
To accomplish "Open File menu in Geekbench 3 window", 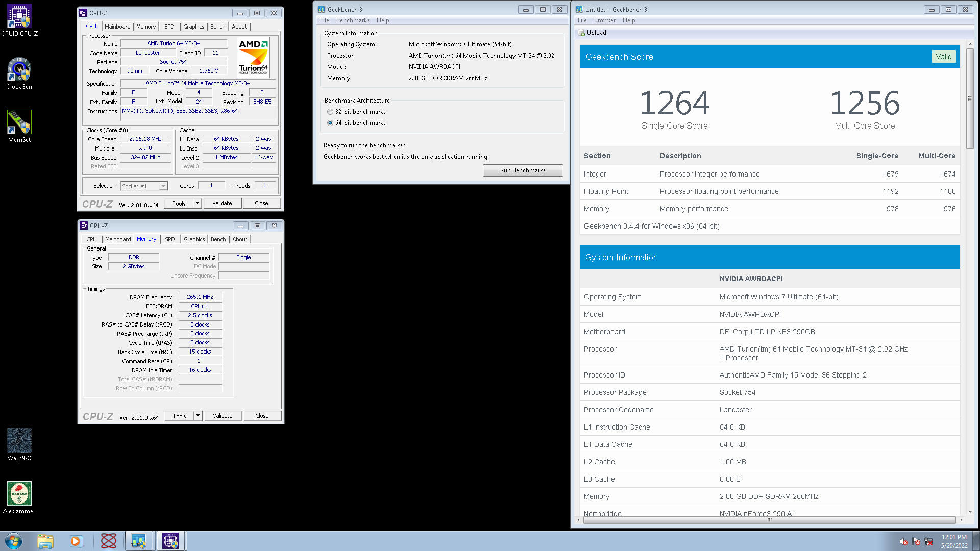I will point(325,20).
